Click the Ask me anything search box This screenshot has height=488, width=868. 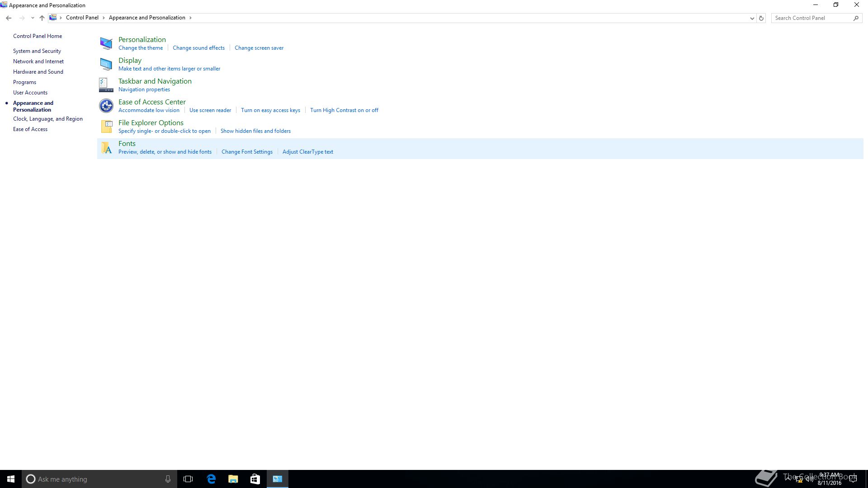click(99, 479)
